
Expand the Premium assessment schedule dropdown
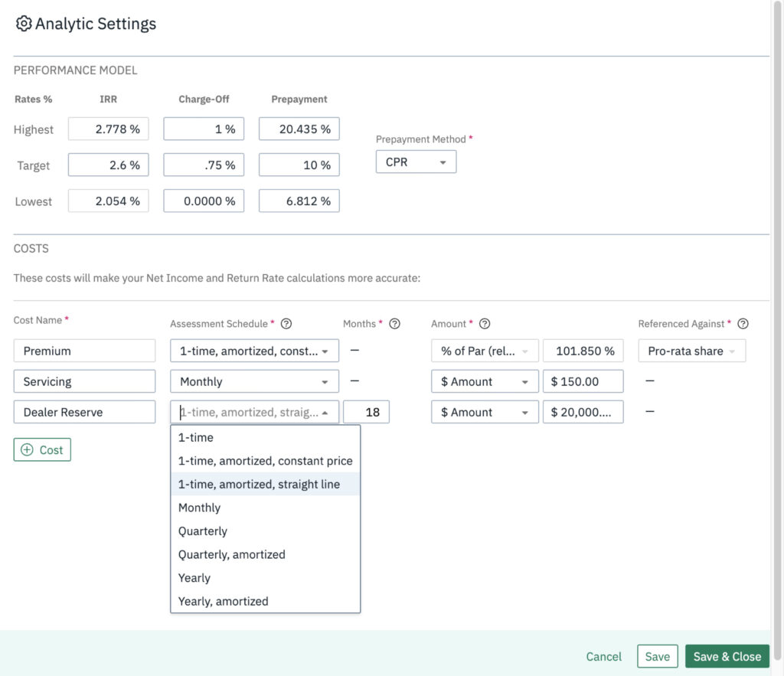pos(254,351)
